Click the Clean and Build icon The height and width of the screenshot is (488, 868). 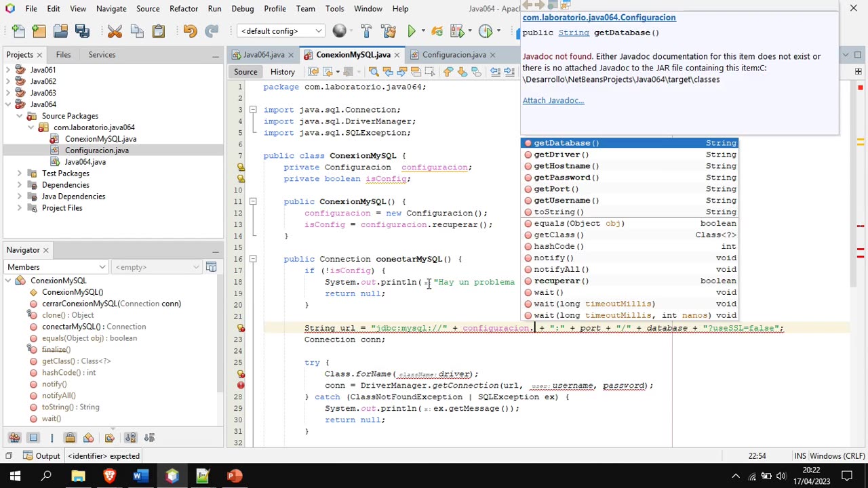point(389,31)
